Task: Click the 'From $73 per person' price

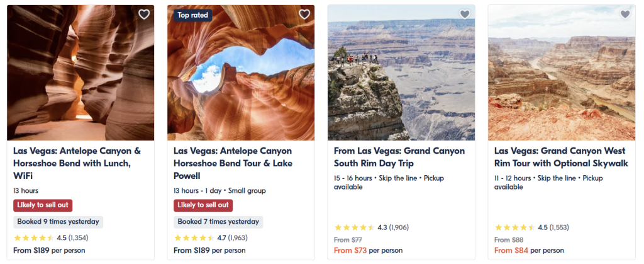Action: (x=368, y=250)
